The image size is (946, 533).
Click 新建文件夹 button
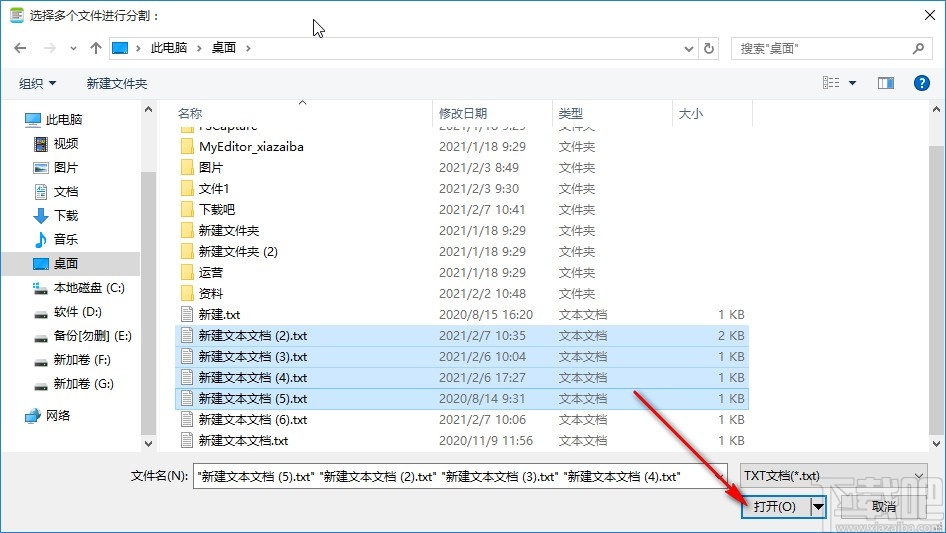tap(117, 83)
